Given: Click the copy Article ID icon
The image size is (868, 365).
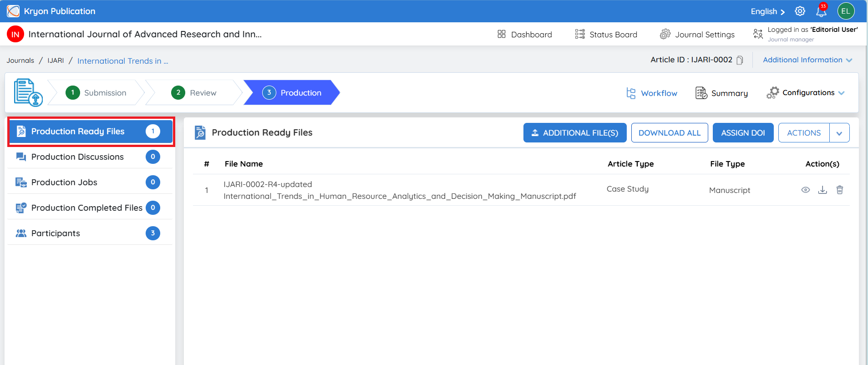Looking at the screenshot, I should click(740, 60).
